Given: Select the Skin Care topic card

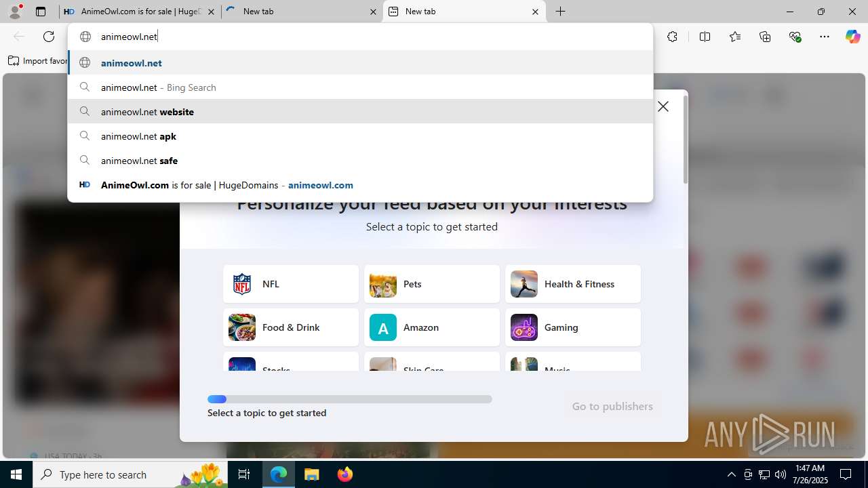Looking at the screenshot, I should click(x=432, y=361).
